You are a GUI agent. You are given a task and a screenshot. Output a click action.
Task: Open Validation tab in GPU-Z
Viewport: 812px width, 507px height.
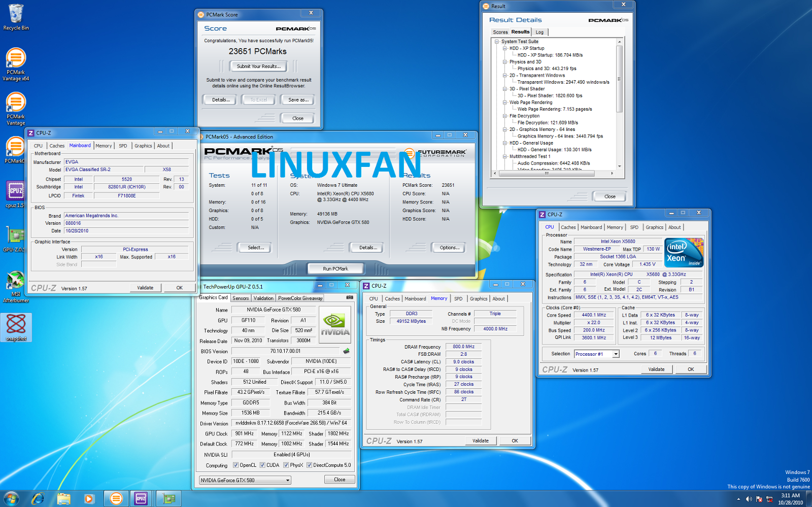coord(263,298)
